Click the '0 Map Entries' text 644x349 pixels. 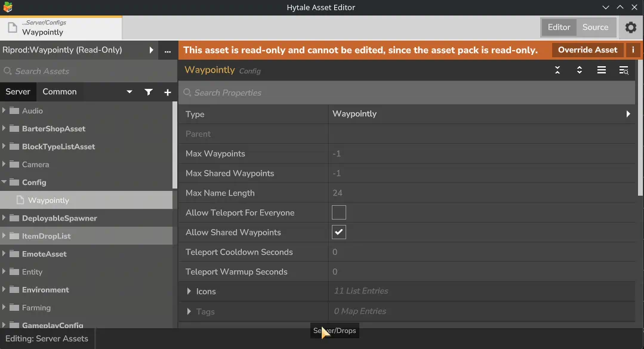tap(360, 311)
